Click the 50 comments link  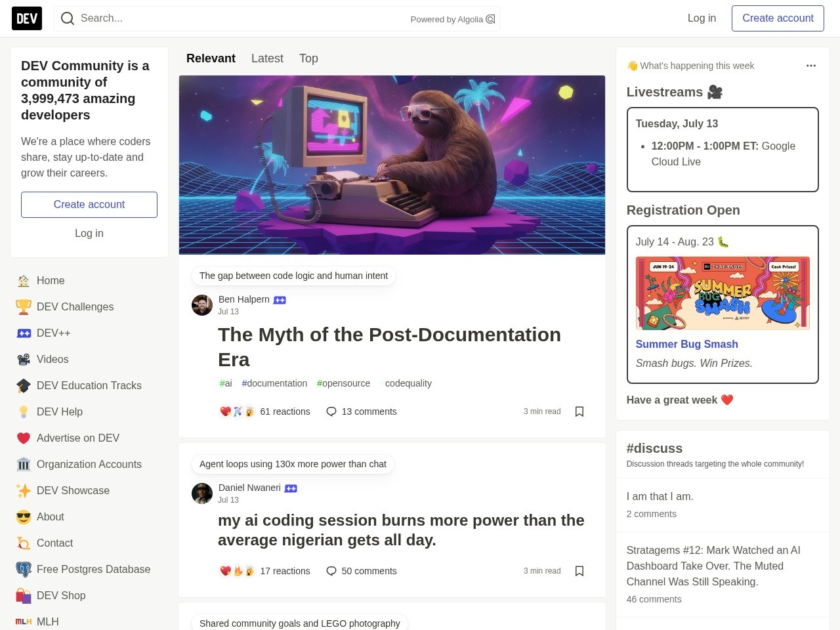coord(361,571)
